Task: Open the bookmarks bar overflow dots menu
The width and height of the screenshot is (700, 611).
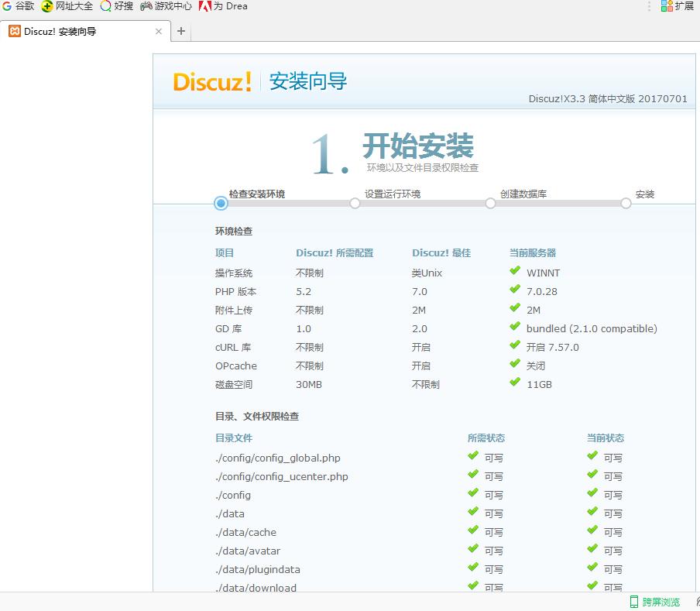Action: coord(649,6)
